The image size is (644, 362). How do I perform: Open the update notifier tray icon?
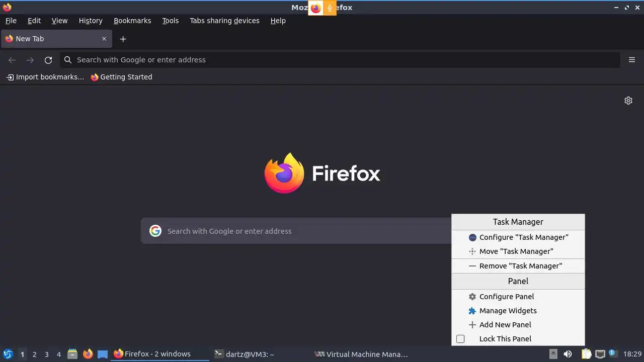612,353
